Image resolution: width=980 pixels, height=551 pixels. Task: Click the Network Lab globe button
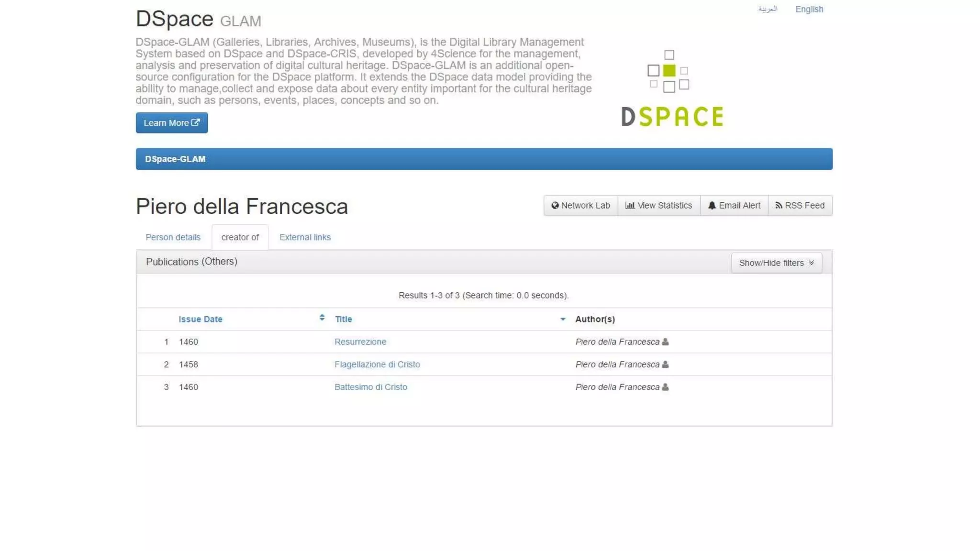pyautogui.click(x=580, y=205)
